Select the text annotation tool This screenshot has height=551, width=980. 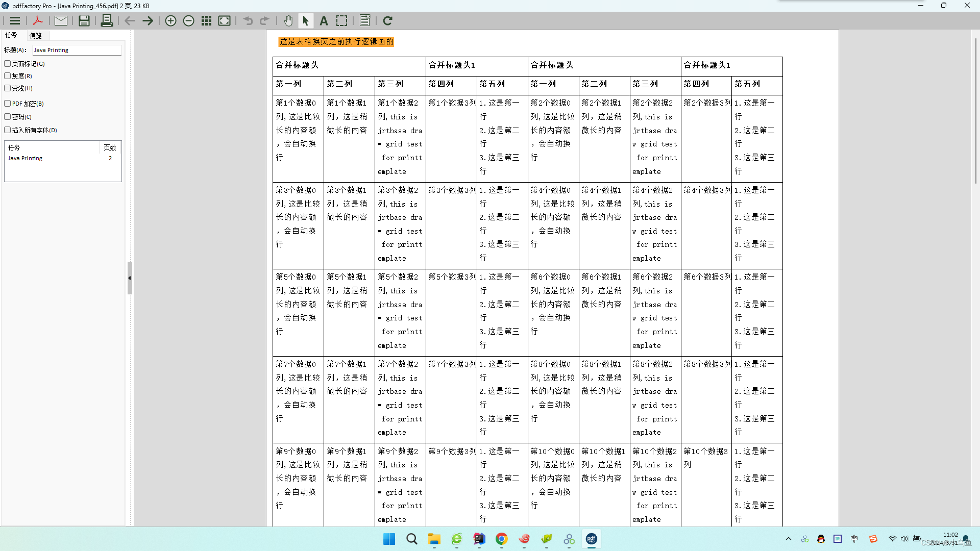[x=324, y=21]
